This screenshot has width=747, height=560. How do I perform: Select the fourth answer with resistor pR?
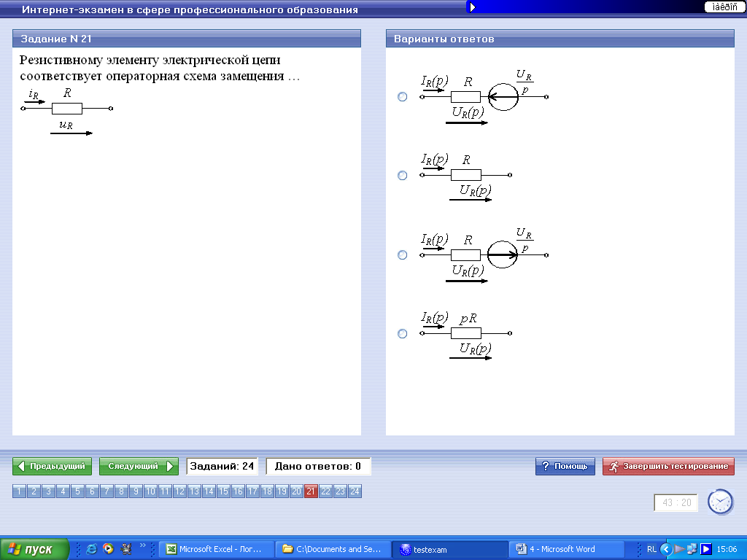coord(402,333)
